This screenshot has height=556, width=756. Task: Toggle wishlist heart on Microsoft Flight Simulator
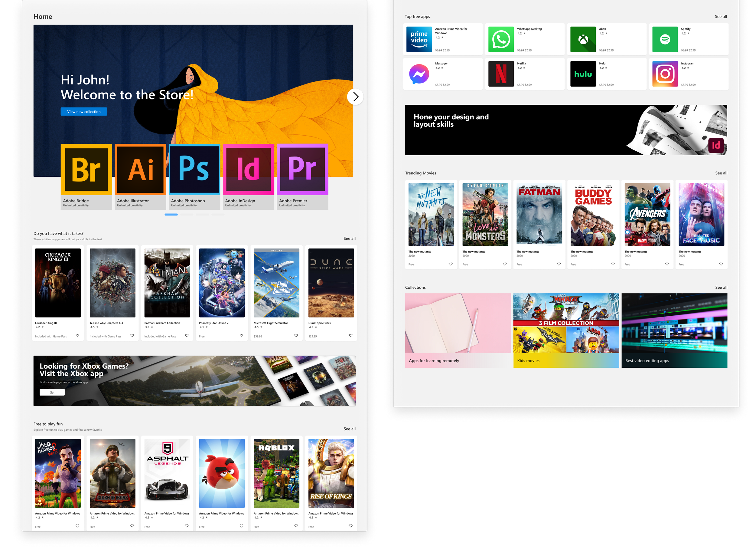tap(296, 335)
